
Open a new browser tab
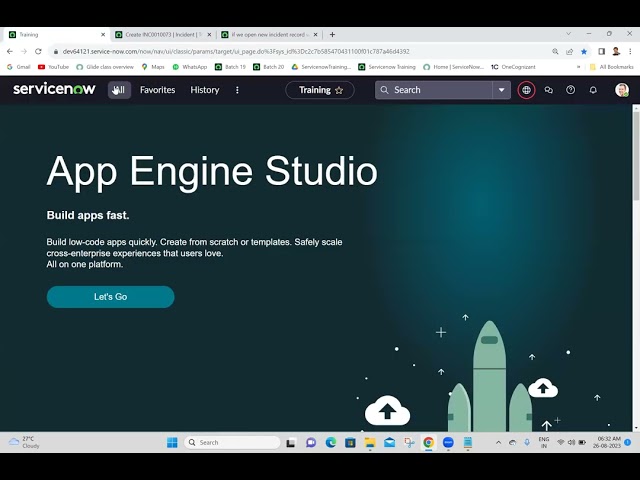(x=332, y=35)
